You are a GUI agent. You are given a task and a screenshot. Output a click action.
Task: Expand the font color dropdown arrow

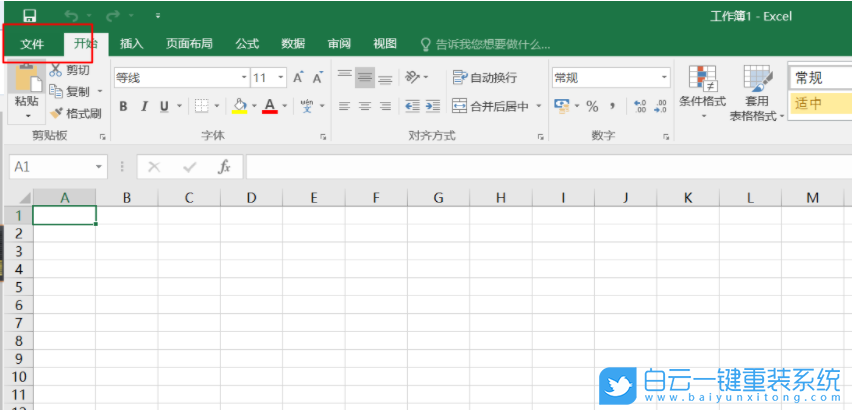pos(284,106)
